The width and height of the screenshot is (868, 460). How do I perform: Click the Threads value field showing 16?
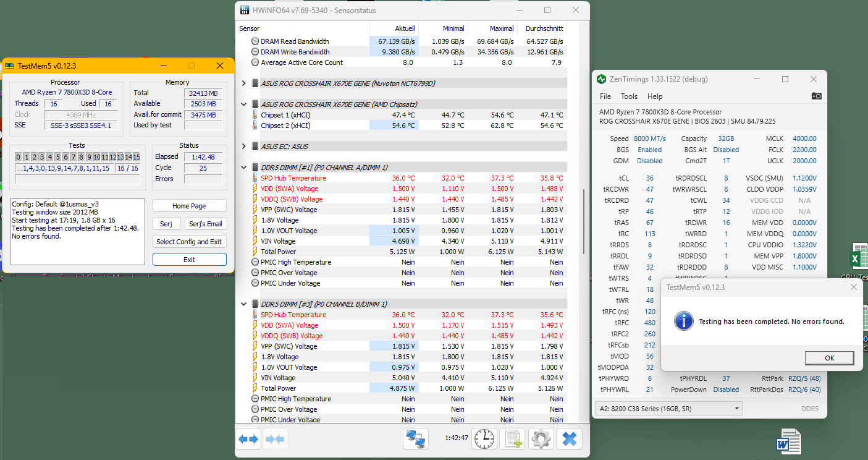coord(54,104)
